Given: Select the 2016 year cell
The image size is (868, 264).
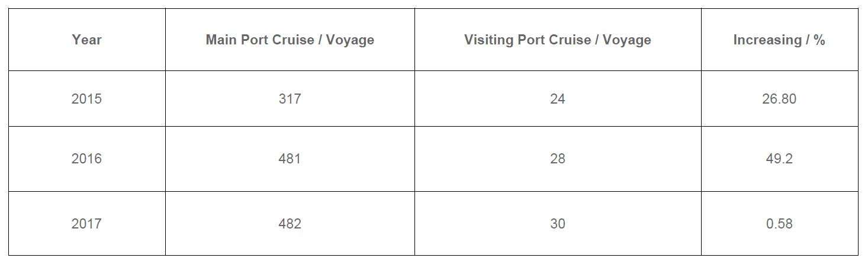Looking at the screenshot, I should tap(86, 159).
